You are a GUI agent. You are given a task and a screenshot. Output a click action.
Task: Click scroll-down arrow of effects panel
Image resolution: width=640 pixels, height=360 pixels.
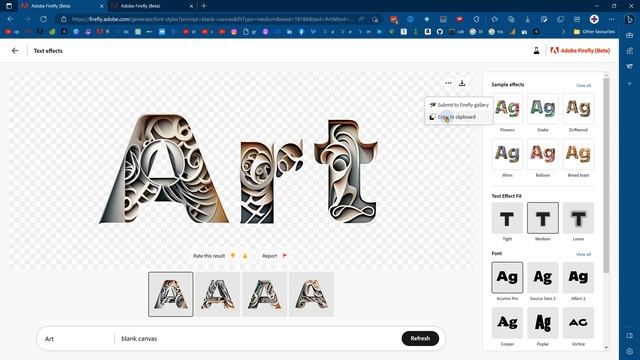(x=606, y=347)
